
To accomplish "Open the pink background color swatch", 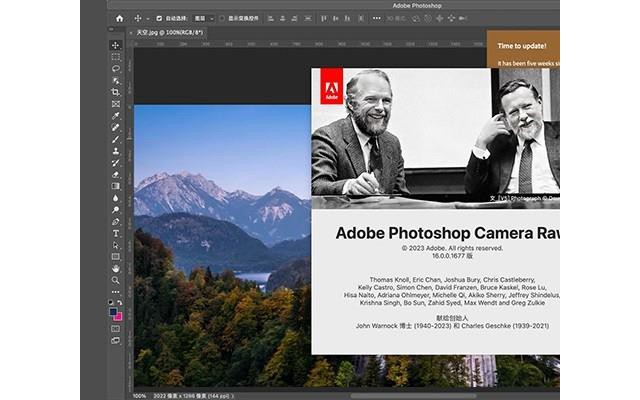I will (x=119, y=317).
